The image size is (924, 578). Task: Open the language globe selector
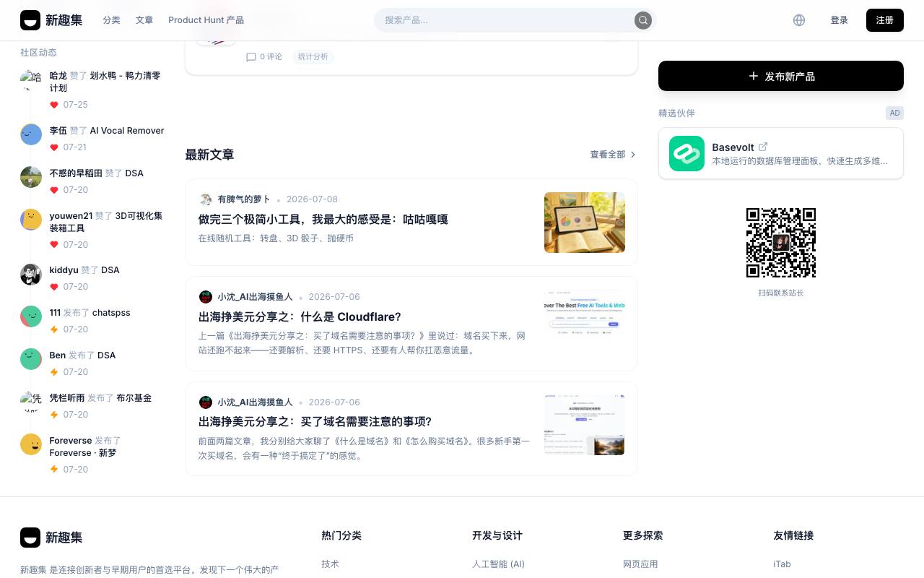point(799,20)
